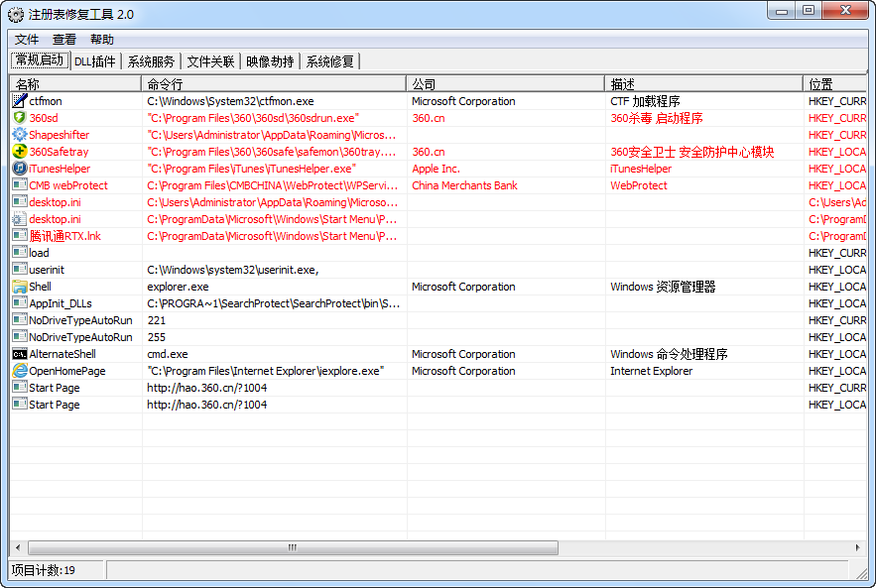
Task: Select the AlternateShell entry name
Action: tap(63, 354)
